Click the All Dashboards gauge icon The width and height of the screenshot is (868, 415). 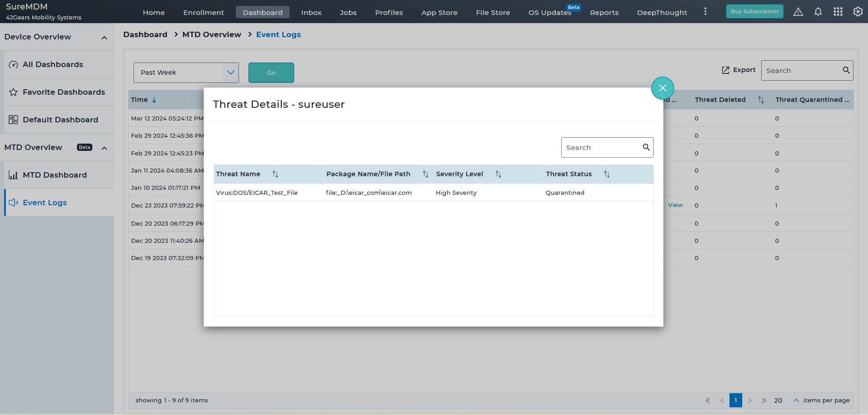14,65
